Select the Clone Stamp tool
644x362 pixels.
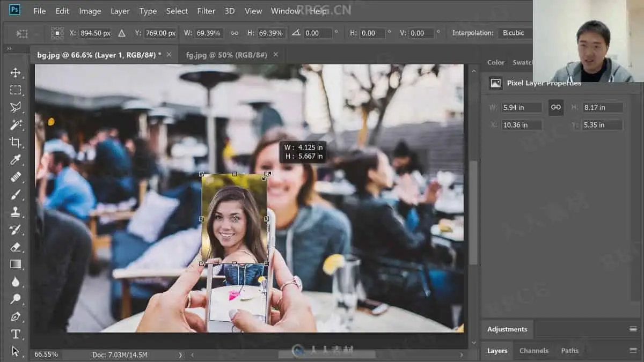point(16,212)
